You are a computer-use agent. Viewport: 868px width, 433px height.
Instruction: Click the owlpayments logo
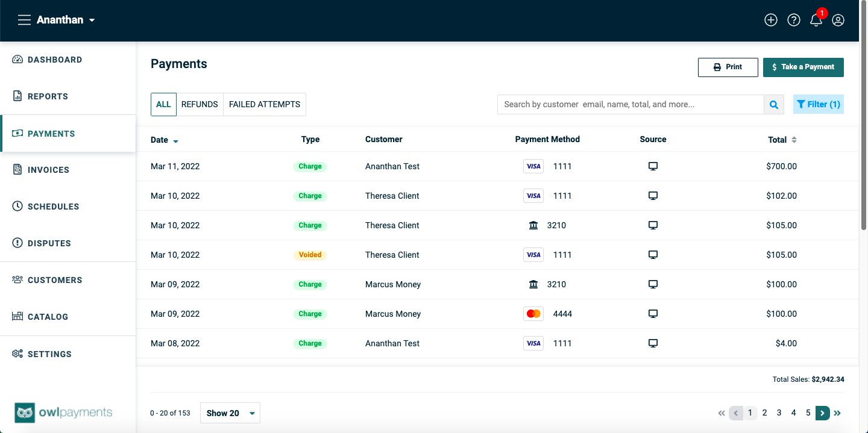click(64, 413)
